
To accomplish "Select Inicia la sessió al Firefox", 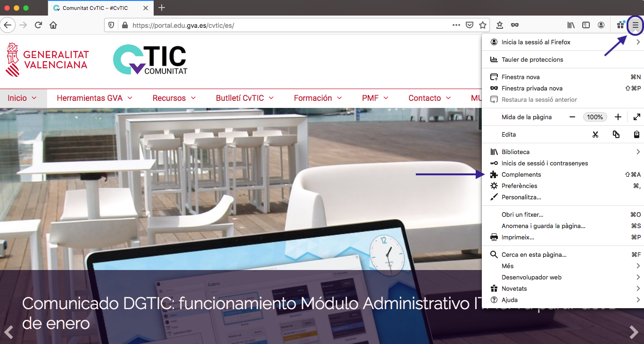I will point(563,42).
